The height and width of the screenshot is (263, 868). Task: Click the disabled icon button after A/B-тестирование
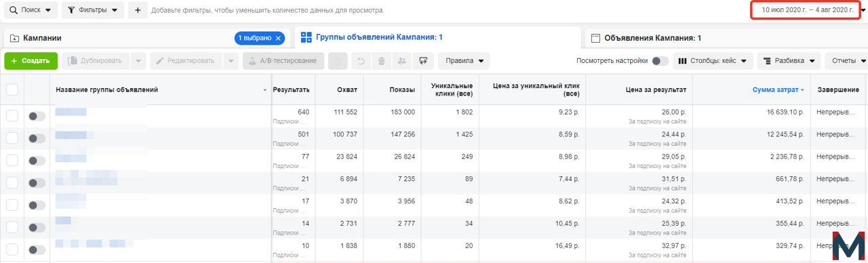click(338, 61)
